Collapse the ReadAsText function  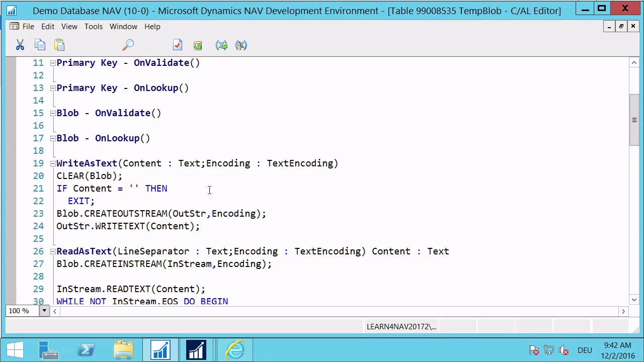53,251
